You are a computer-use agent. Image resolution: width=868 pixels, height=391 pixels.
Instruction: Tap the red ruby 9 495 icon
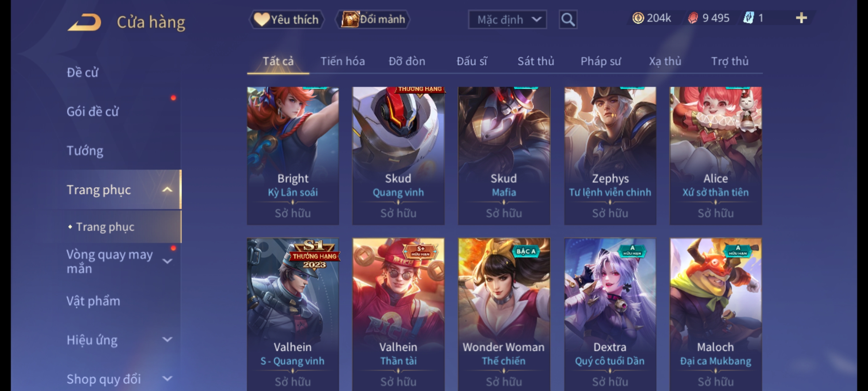pos(693,18)
